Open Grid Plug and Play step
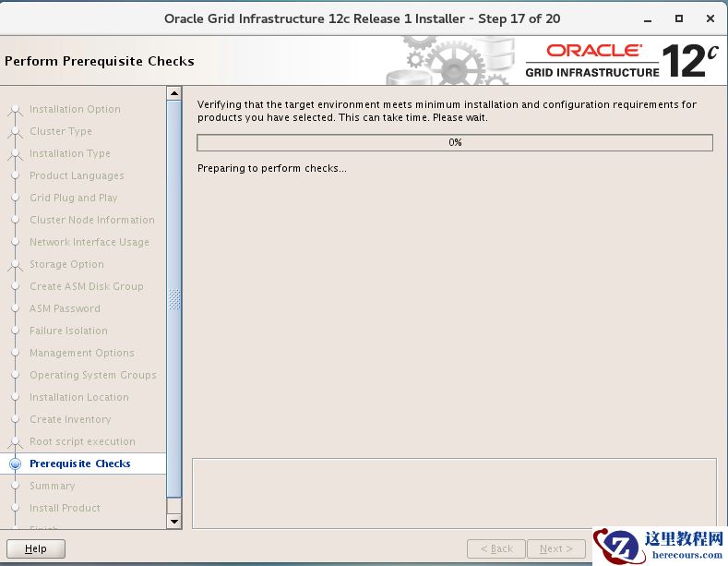Image resolution: width=728 pixels, height=566 pixels. coord(74,198)
